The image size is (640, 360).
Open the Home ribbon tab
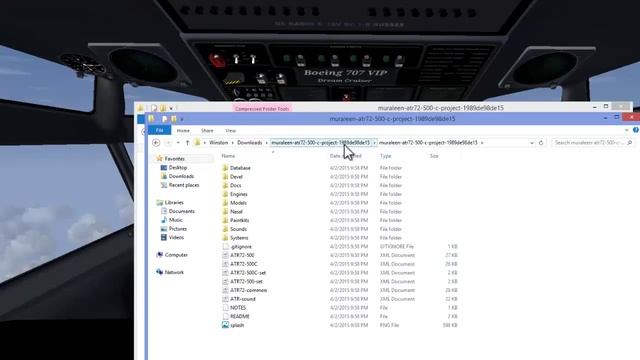(183, 131)
